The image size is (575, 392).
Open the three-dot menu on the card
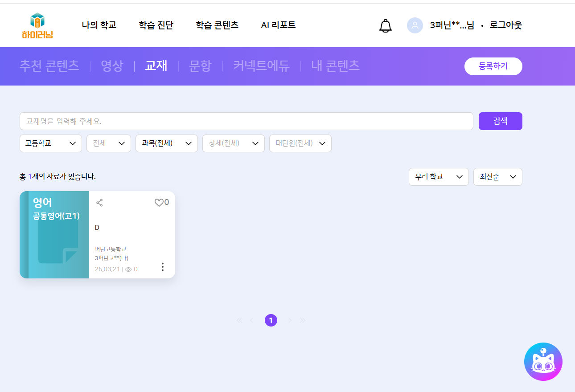tap(162, 267)
